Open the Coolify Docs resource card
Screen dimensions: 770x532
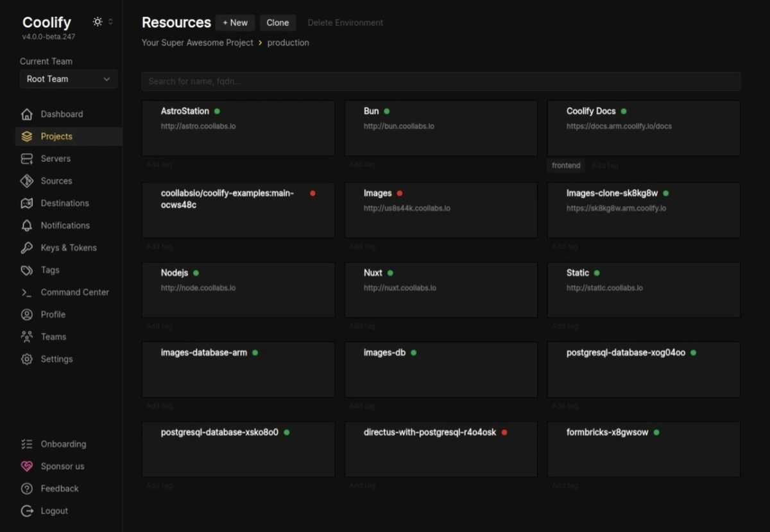pyautogui.click(x=644, y=128)
